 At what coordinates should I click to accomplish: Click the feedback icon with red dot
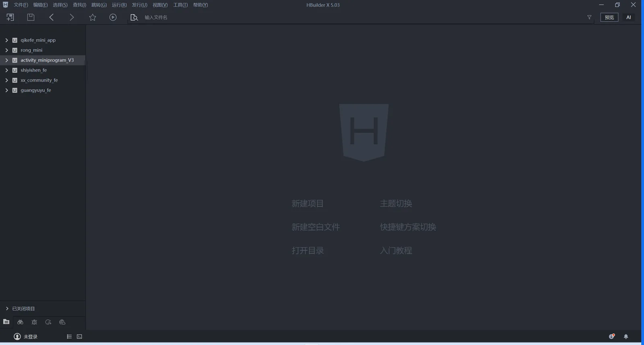[612, 337]
